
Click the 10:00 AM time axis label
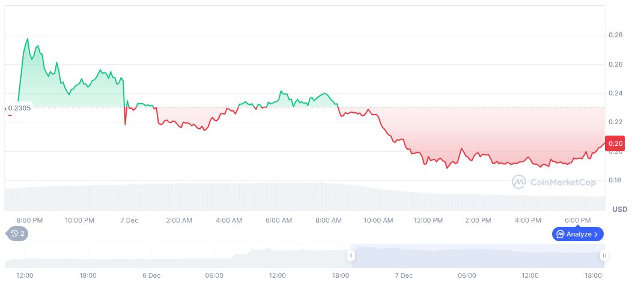point(378,220)
